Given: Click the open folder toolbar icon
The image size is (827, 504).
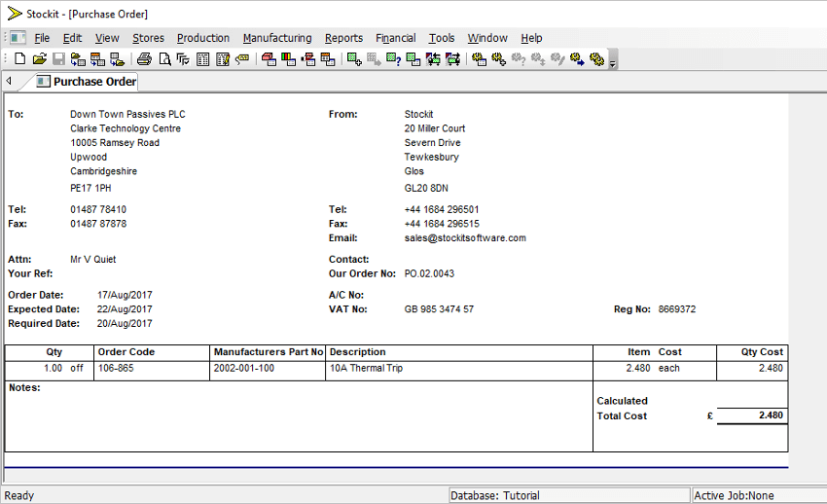Looking at the screenshot, I should coord(40,59).
